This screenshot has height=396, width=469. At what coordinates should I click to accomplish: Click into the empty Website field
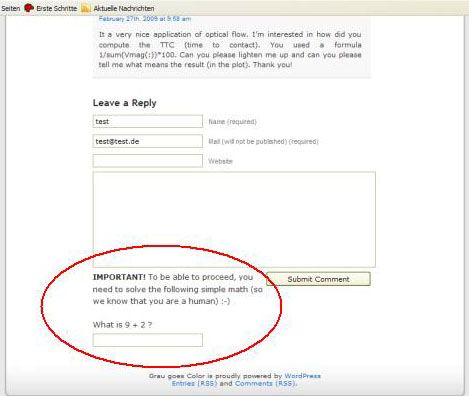pos(148,161)
